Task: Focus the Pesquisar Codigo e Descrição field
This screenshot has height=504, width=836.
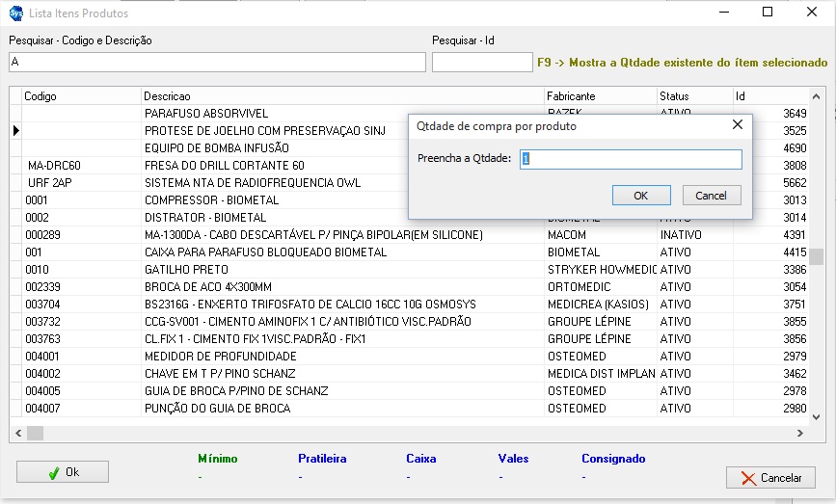Action: pos(217,63)
